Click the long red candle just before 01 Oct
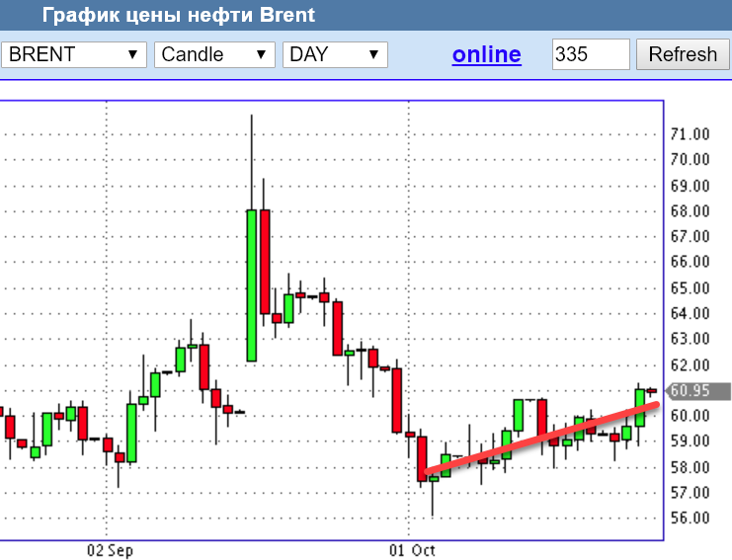 coord(396,400)
